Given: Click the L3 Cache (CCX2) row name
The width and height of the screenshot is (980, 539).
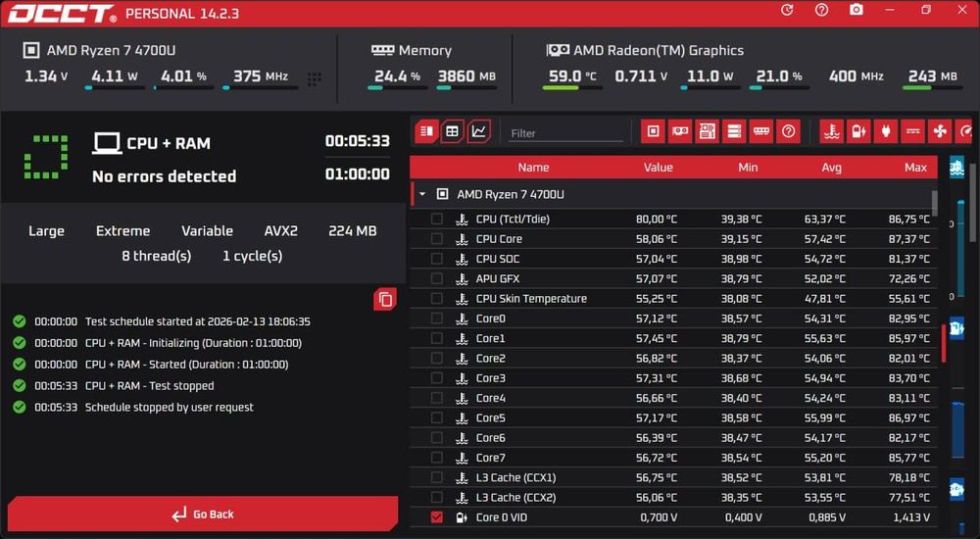Looking at the screenshot, I should click(515, 498).
